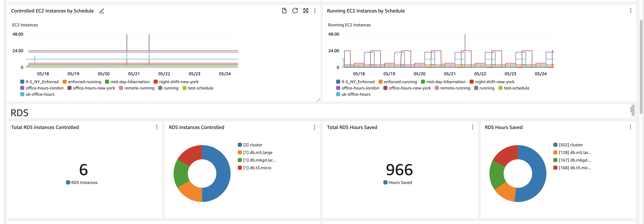Open the RDS Instances Controlled widget menu
Image resolution: width=644 pixels, height=224 pixels.
click(x=314, y=127)
